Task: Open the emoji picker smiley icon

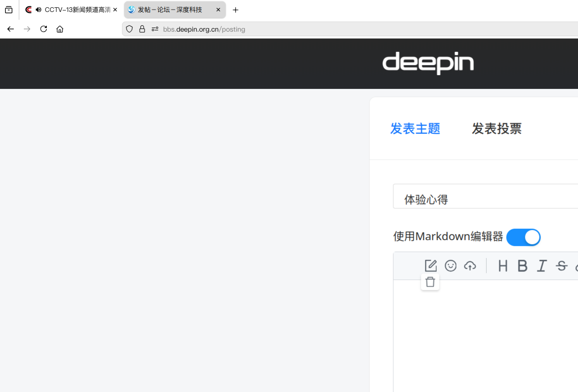Action: click(x=450, y=266)
